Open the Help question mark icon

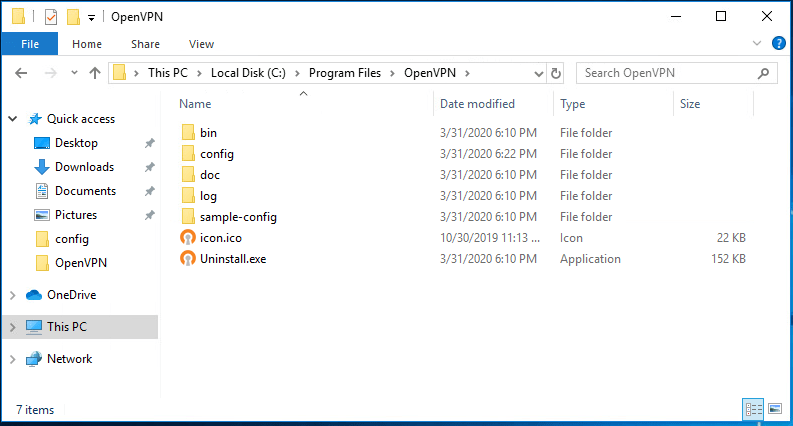click(x=778, y=43)
